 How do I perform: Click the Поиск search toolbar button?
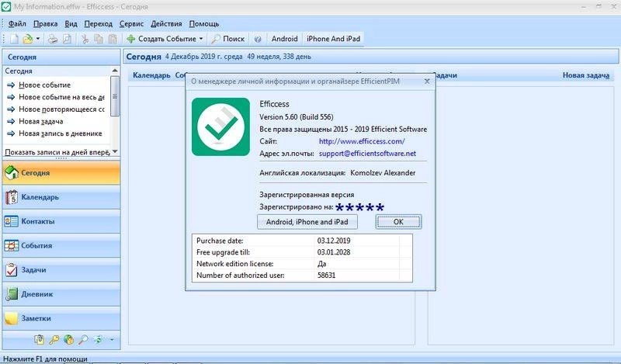(227, 39)
